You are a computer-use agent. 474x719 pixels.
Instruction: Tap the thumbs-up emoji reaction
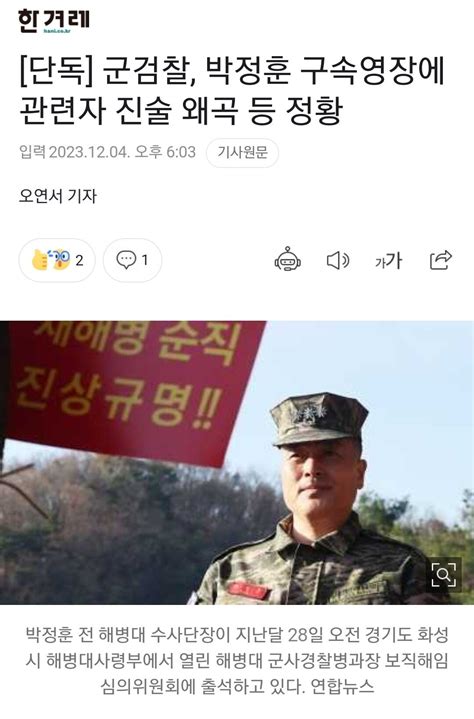40,260
